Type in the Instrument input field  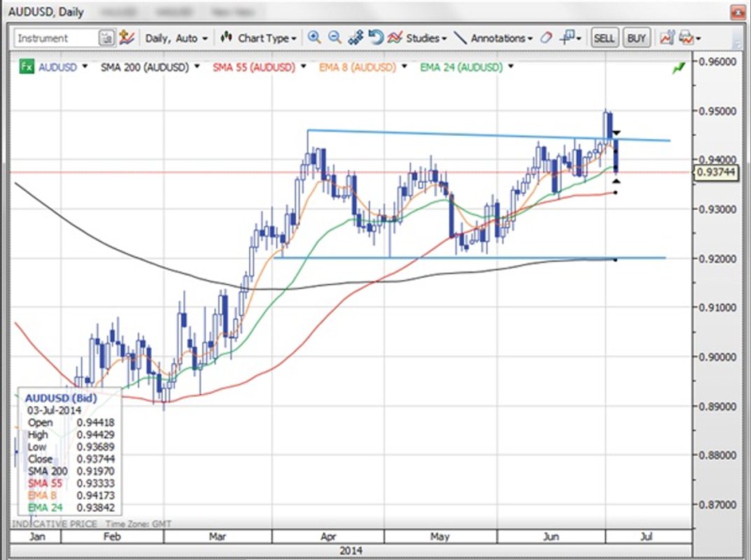[x=56, y=38]
